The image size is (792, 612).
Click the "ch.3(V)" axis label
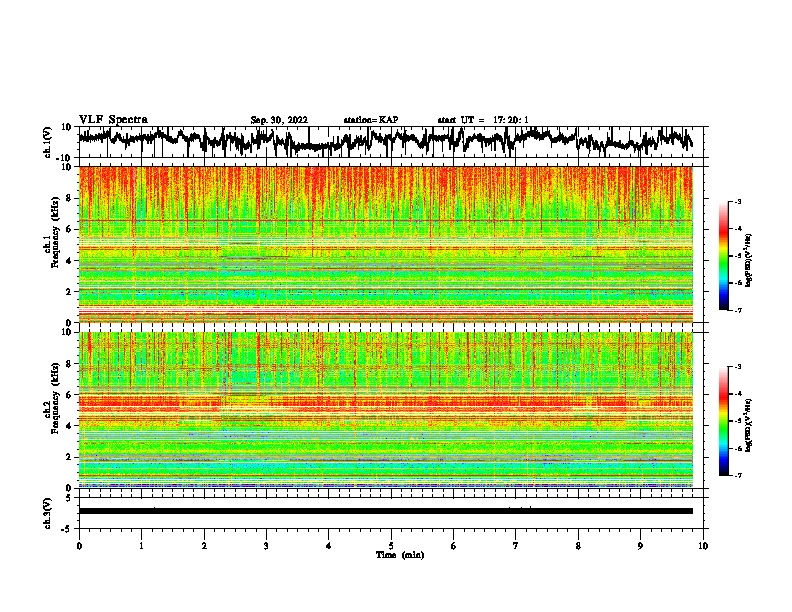point(48,513)
